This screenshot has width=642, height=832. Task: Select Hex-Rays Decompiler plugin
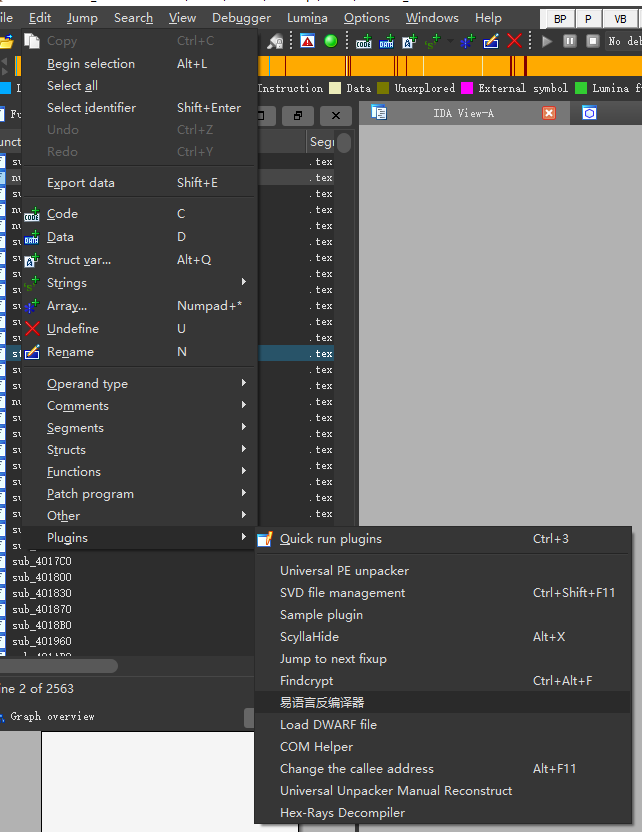click(342, 813)
